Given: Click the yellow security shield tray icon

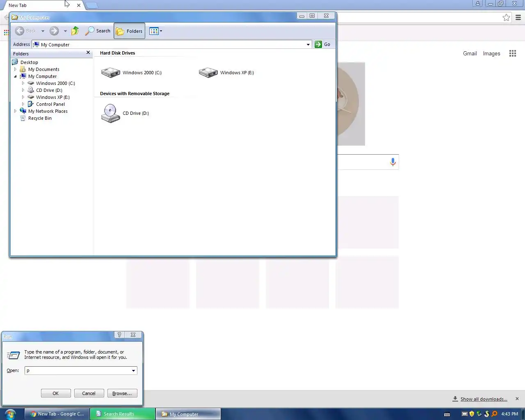Looking at the screenshot, I should [472, 414].
